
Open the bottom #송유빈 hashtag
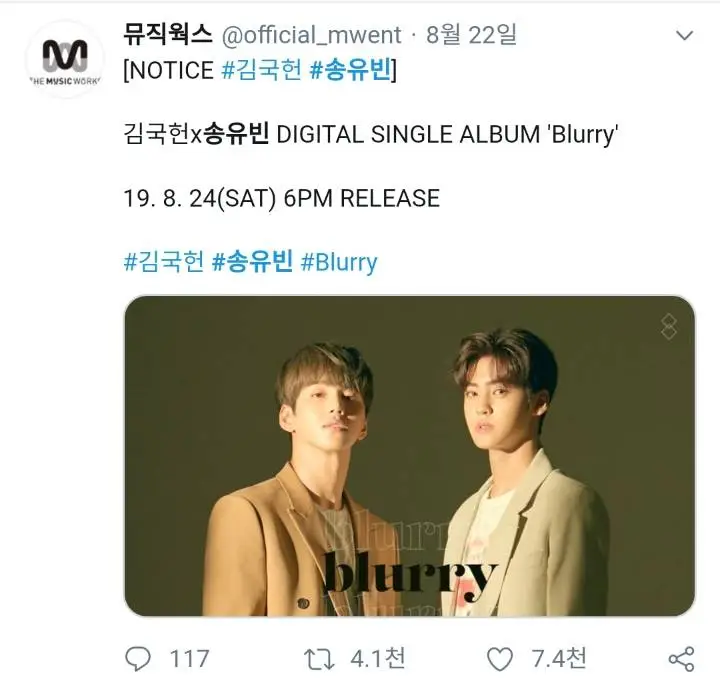252,262
